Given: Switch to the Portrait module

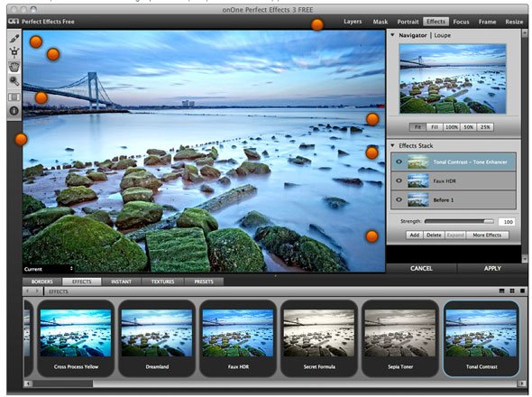Looking at the screenshot, I should pyautogui.click(x=408, y=22).
